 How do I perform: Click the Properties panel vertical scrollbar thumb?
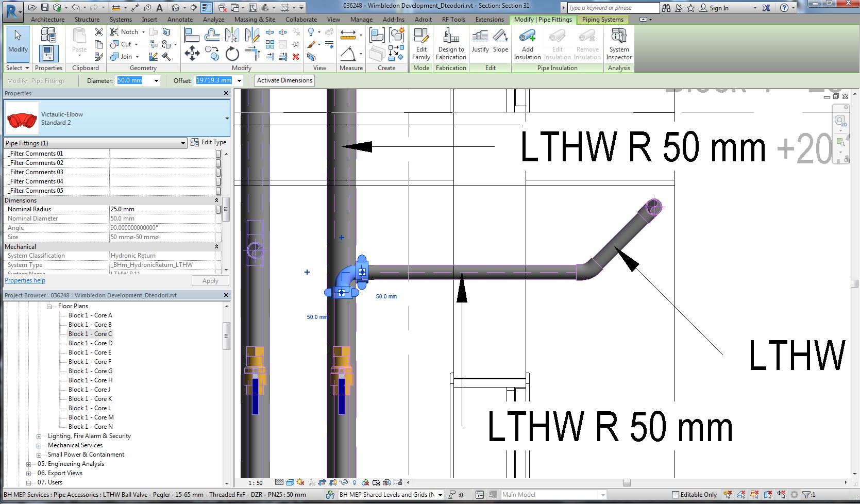tap(226, 210)
